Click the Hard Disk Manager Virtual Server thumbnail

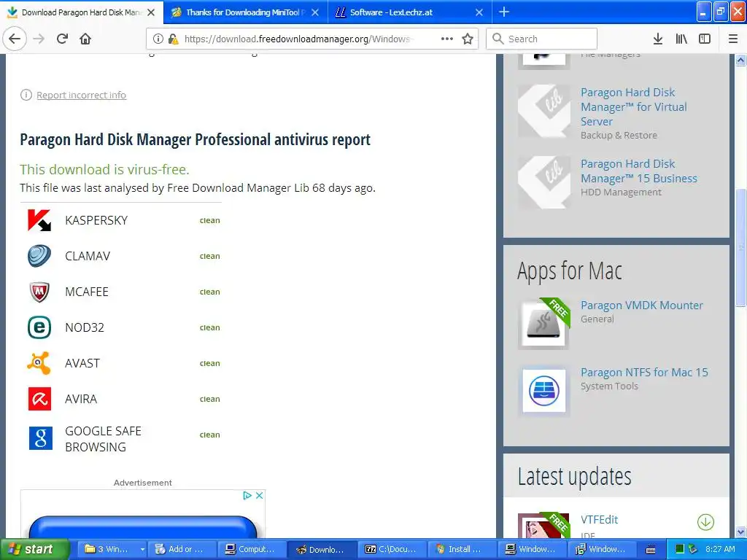point(543,111)
